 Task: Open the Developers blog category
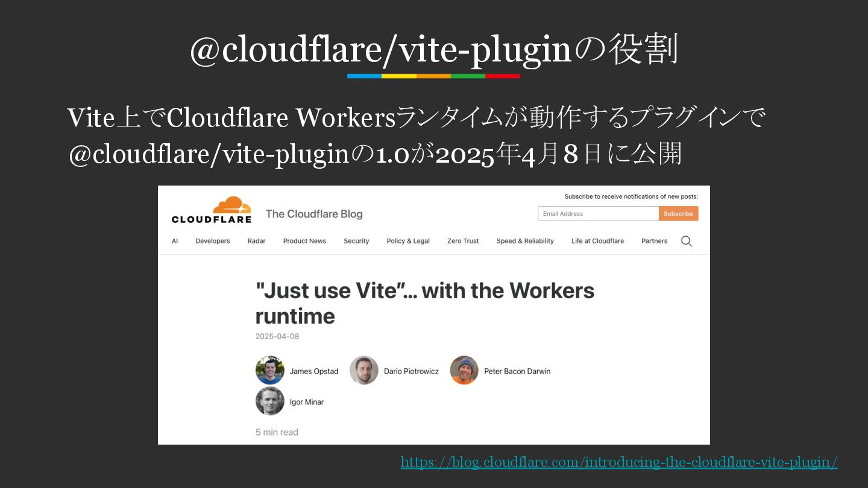point(213,241)
